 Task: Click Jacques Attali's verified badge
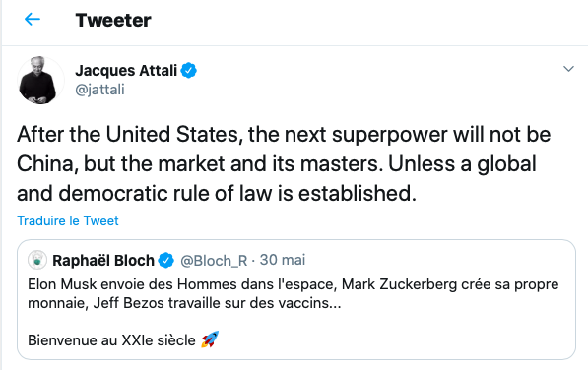tap(189, 71)
